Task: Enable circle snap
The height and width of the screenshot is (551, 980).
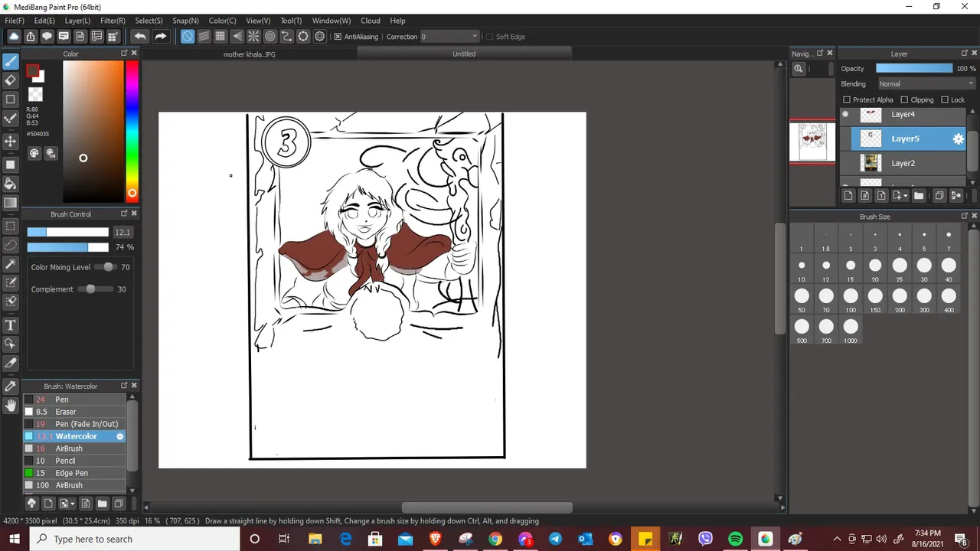Action: click(x=270, y=36)
